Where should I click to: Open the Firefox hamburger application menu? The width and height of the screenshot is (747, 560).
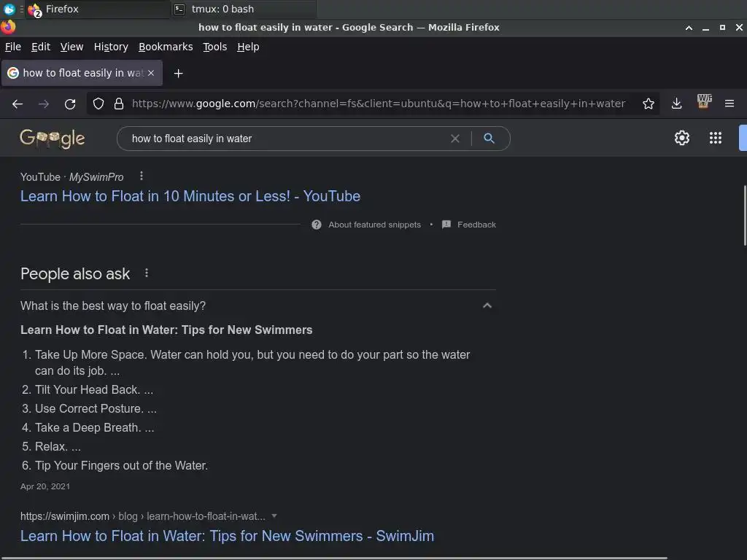tap(729, 104)
